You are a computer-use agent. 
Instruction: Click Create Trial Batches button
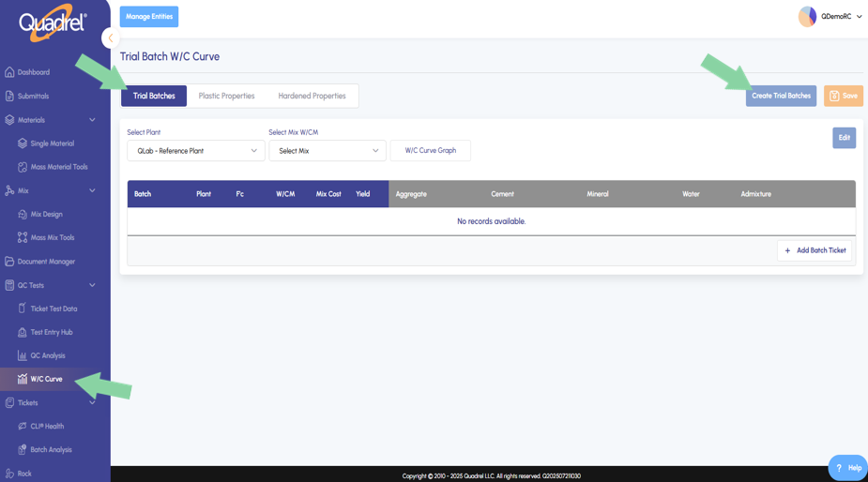point(781,96)
